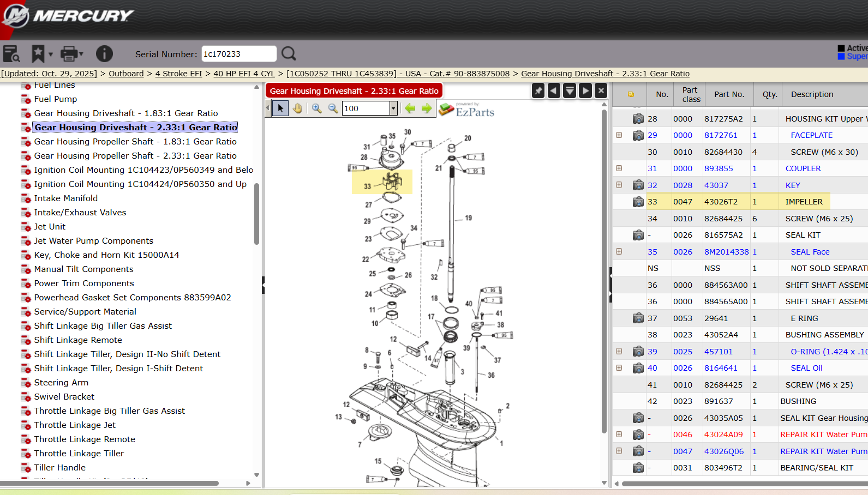Click inside the Serial Number field

coord(239,54)
